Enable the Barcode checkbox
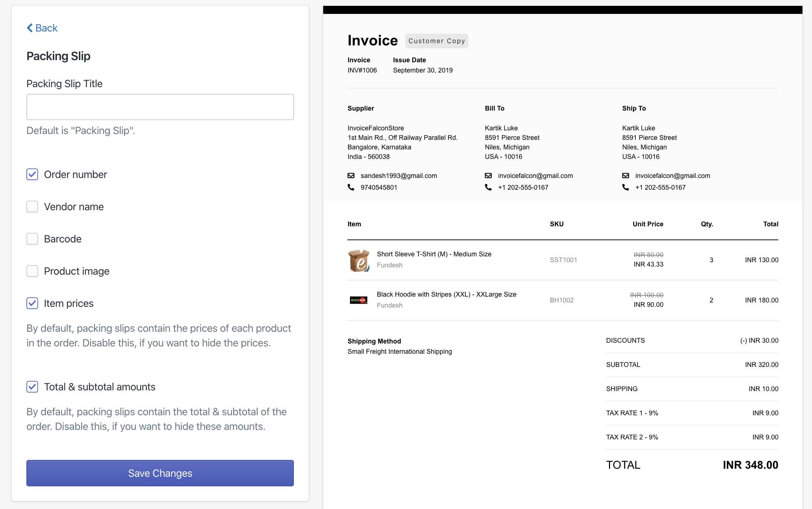The image size is (812, 509). pyautogui.click(x=32, y=239)
